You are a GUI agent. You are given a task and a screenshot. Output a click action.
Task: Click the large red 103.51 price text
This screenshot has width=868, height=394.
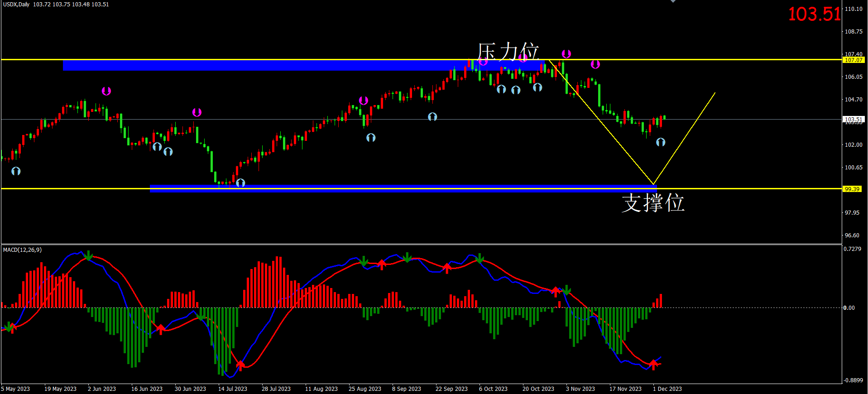pos(814,14)
